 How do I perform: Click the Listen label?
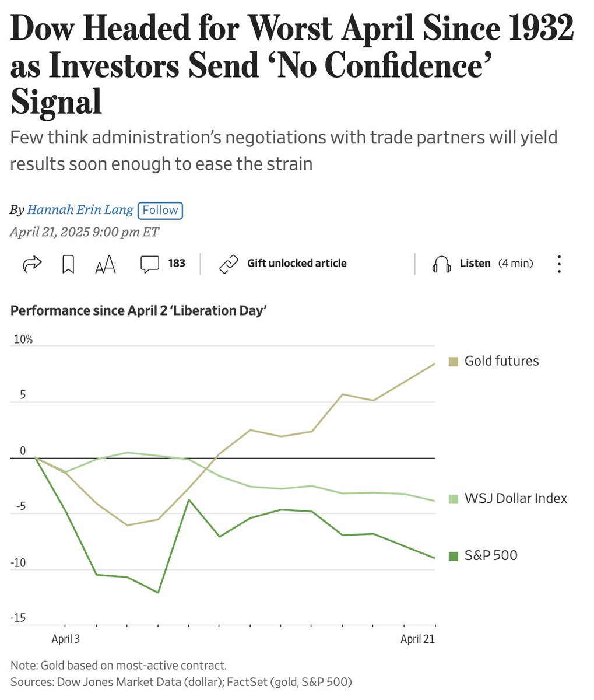point(475,264)
